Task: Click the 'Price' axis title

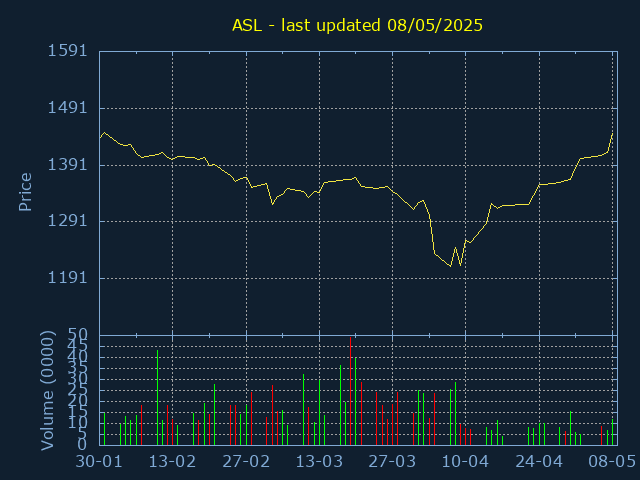Action: coord(25,192)
